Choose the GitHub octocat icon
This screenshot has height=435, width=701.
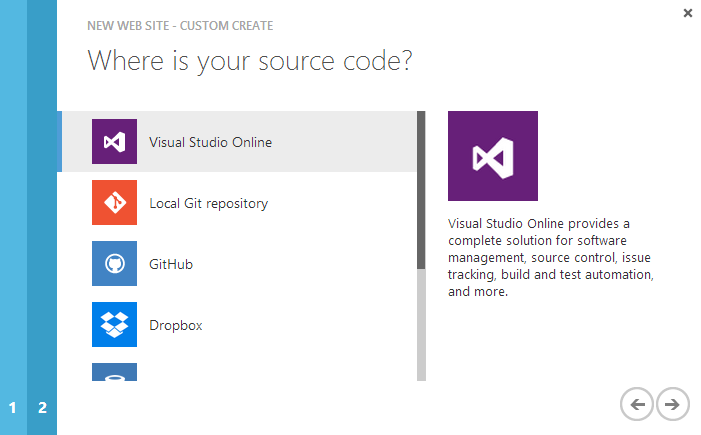pos(114,263)
